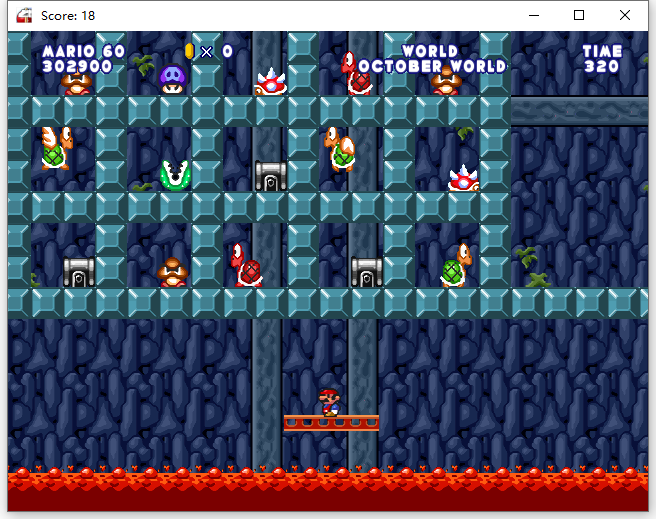This screenshot has width=656, height=519.
Task: Click the Bullet Bill cannon in bottom-left cell
Action: click(x=79, y=272)
